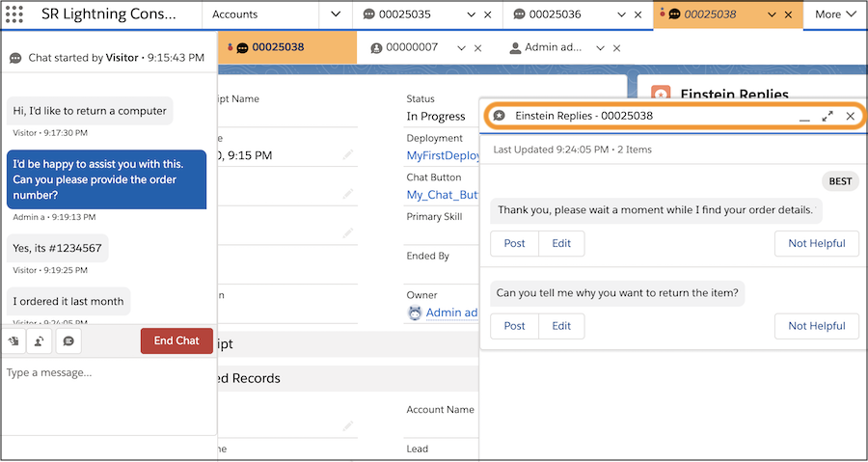
Task: Switch to workspace tab 00025036
Action: coord(555,14)
